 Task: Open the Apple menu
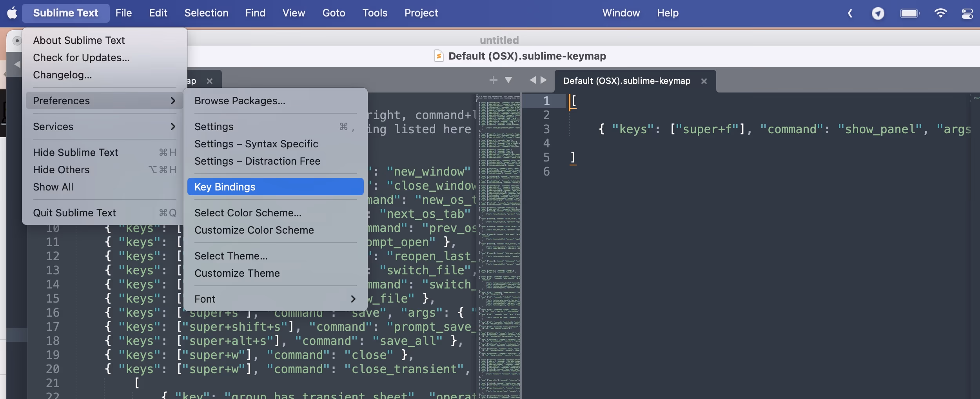click(x=12, y=13)
